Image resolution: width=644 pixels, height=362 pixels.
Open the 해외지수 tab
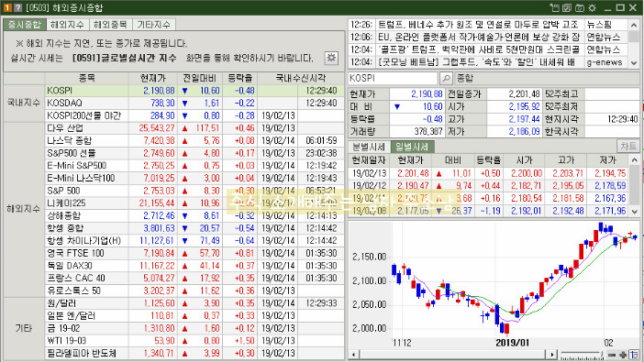67,25
